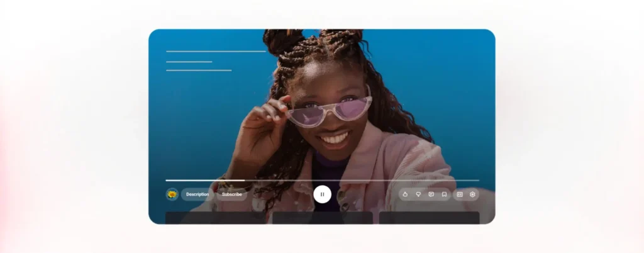The image size is (644, 253).
Task: Open the comments icon
Action: (x=431, y=194)
